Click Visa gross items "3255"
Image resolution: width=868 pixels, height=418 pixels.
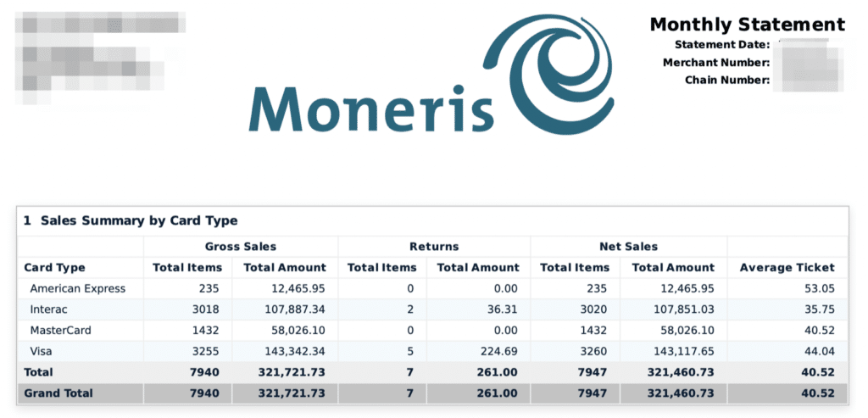point(205,352)
